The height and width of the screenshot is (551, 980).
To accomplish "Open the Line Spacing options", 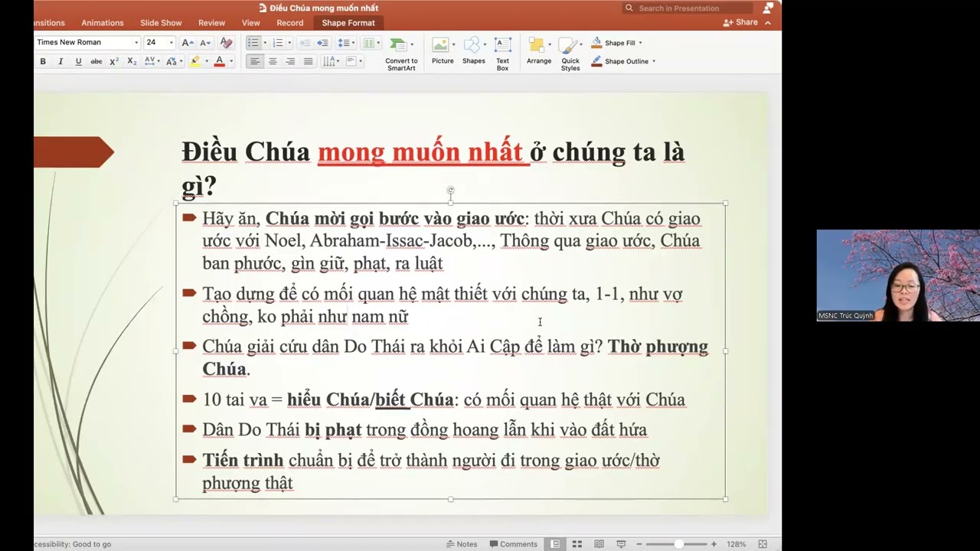I will click(x=345, y=43).
